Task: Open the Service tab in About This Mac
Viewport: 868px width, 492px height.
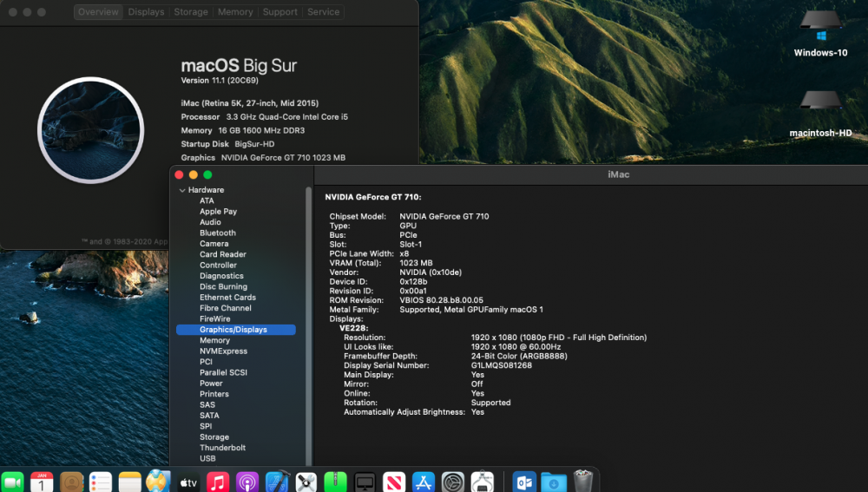Action: [323, 11]
